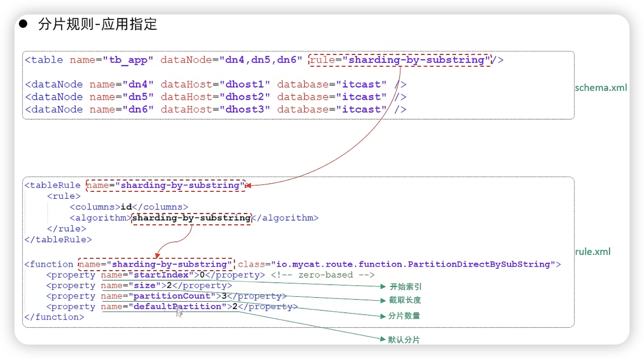Click the dashed tableRule name box
The image size is (644, 359).
pyautogui.click(x=166, y=185)
